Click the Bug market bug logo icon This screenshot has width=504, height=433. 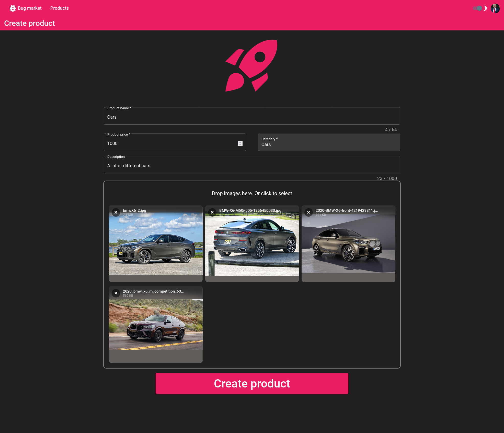tap(13, 8)
